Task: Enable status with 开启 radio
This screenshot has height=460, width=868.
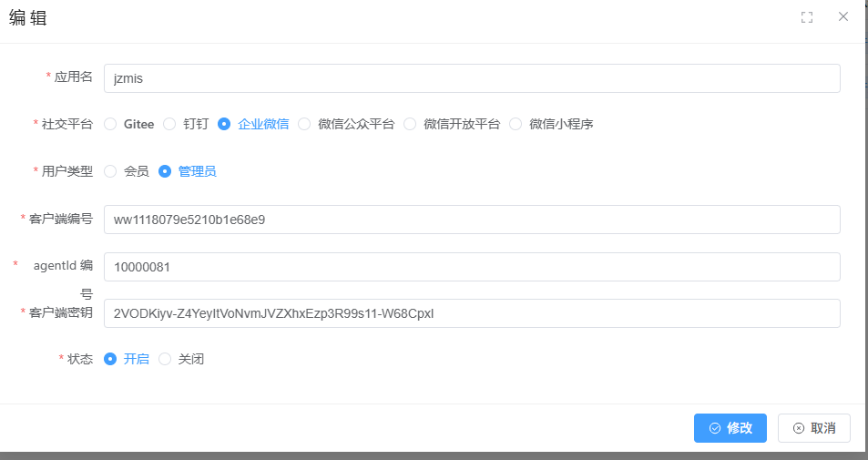Action: 110,359
